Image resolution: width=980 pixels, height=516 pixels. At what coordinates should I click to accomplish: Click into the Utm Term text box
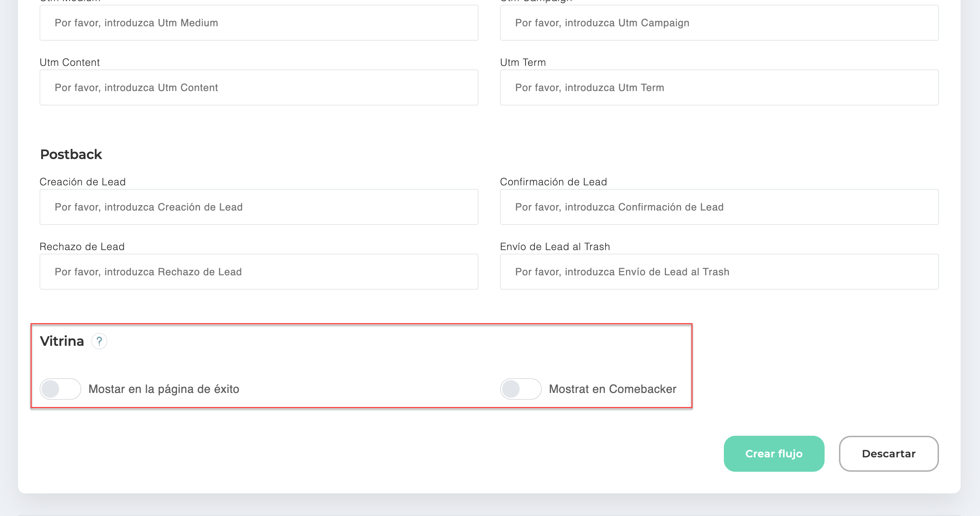click(719, 87)
